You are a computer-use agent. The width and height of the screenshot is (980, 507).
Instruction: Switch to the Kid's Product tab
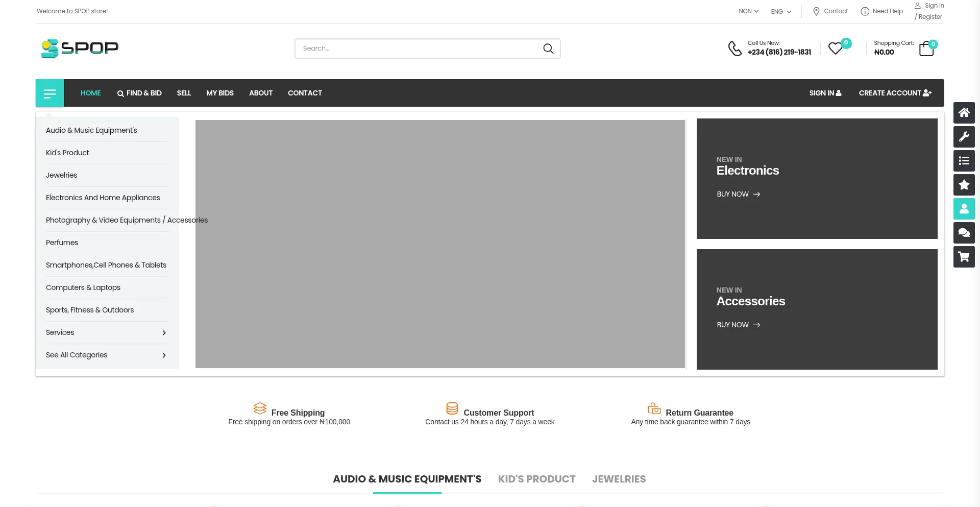[536, 479]
